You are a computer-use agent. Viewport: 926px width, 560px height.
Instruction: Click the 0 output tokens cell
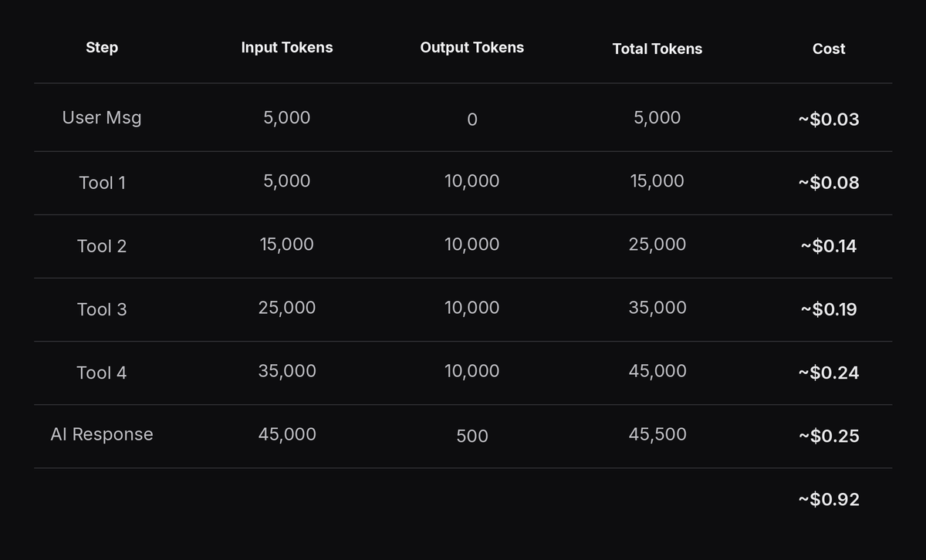(x=472, y=120)
